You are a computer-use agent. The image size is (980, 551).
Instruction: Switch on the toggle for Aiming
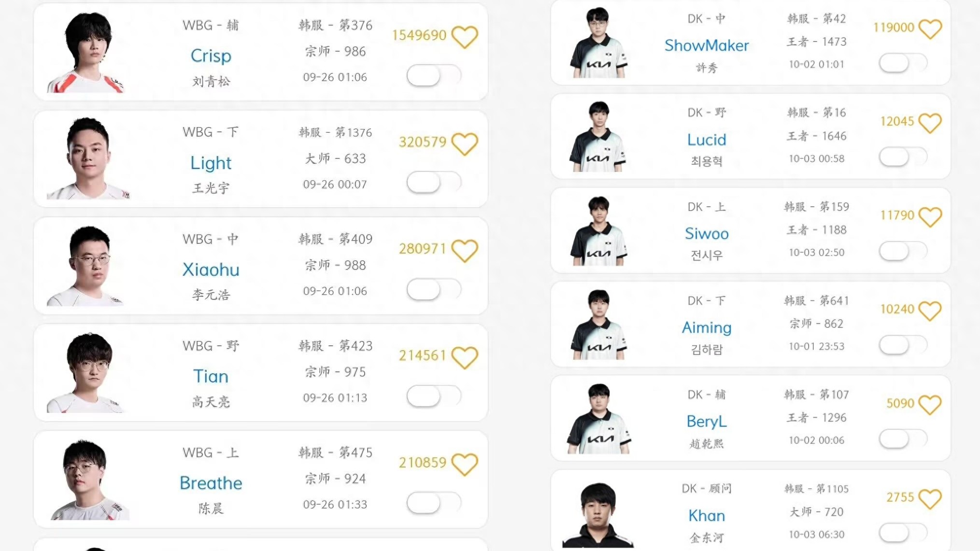pos(903,345)
